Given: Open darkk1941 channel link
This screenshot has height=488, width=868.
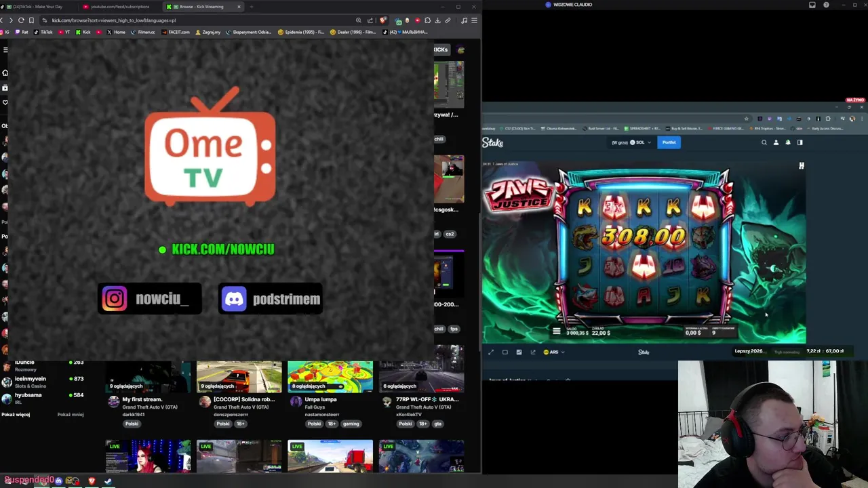Looking at the screenshot, I should tap(134, 414).
